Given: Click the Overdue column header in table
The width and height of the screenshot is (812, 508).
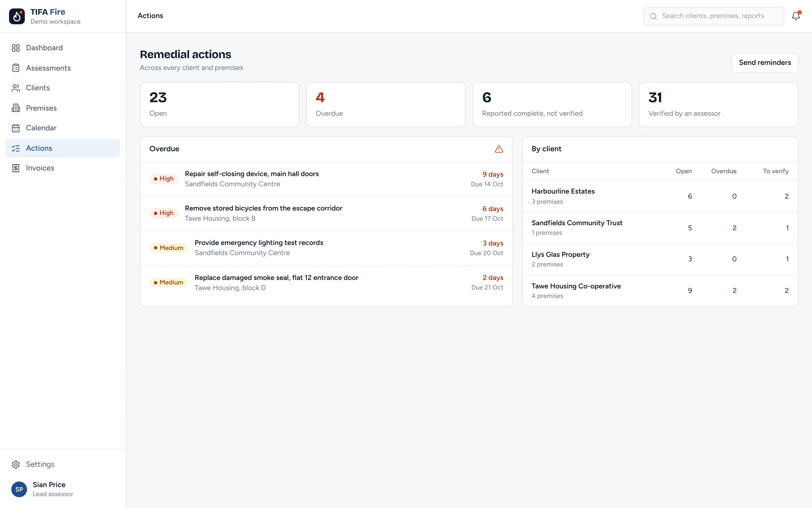Looking at the screenshot, I should pyautogui.click(x=724, y=171).
